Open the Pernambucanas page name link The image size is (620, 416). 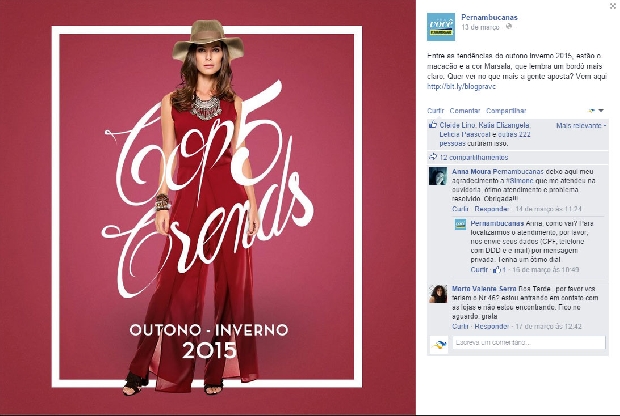(x=490, y=17)
